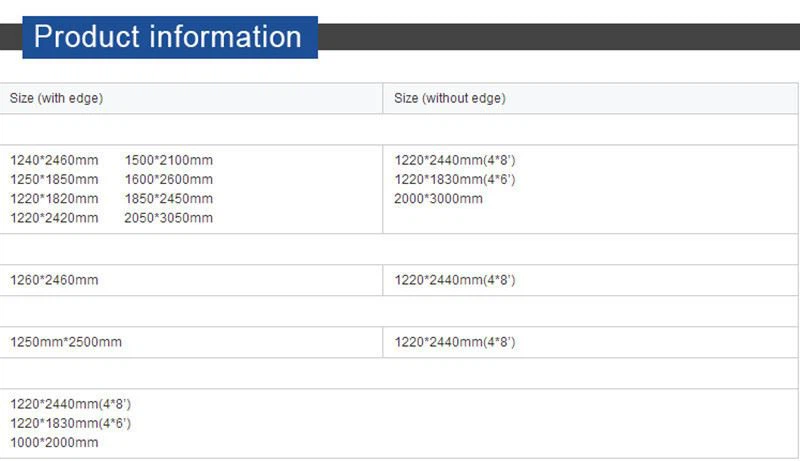The image size is (800, 461).
Task: Click the 1240*2460mm size entry
Action: pos(54,160)
